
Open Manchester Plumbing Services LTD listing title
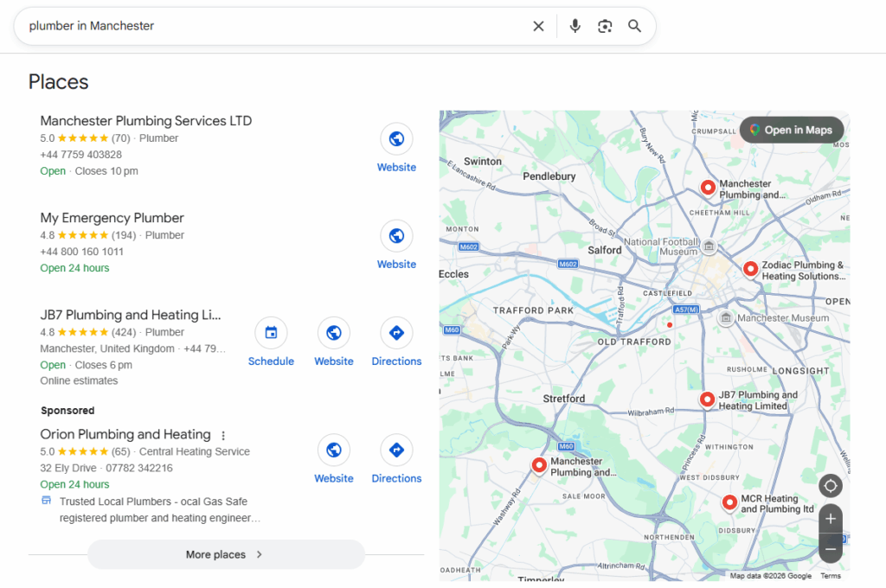click(x=145, y=121)
